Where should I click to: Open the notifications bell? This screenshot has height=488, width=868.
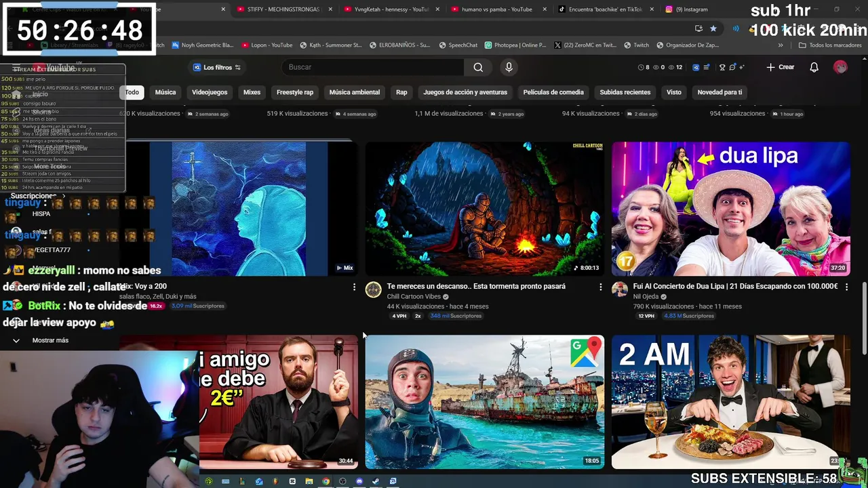click(x=814, y=67)
